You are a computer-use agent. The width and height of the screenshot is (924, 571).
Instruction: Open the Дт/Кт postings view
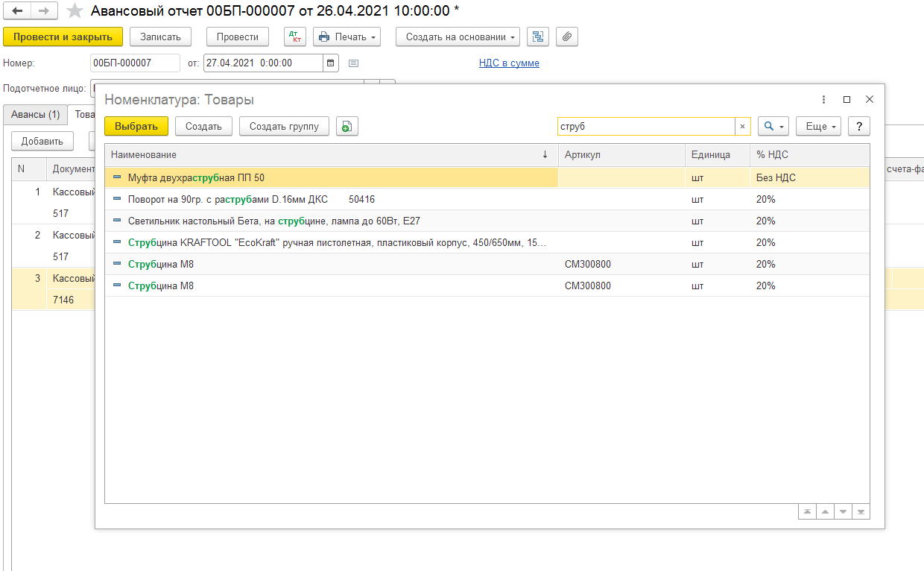click(x=295, y=37)
